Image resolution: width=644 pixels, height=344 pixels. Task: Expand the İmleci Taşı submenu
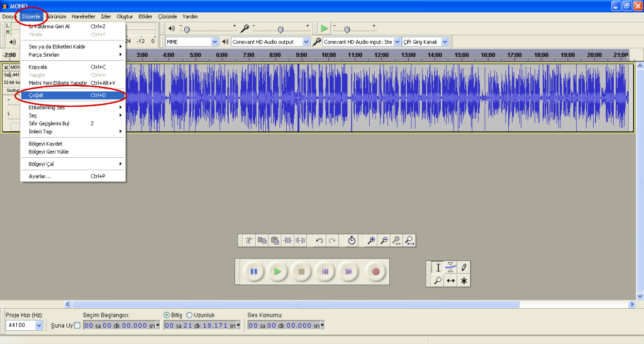coord(73,131)
